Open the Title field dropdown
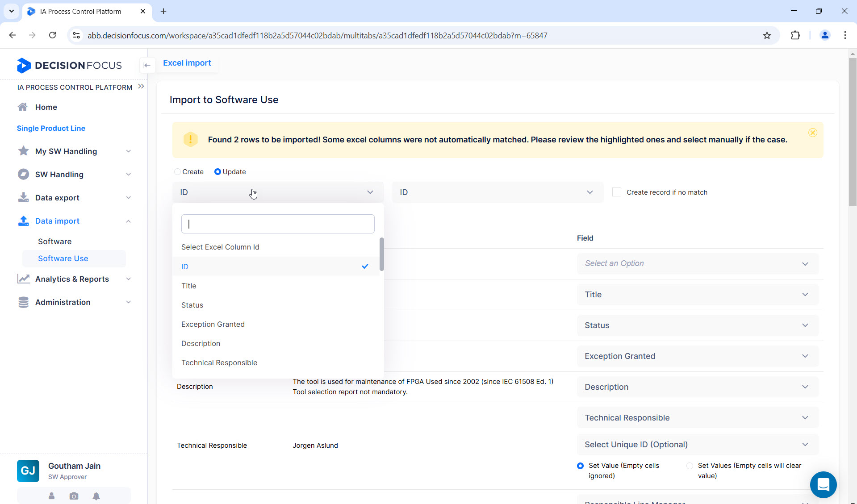The height and width of the screenshot is (504, 857). 698,294
